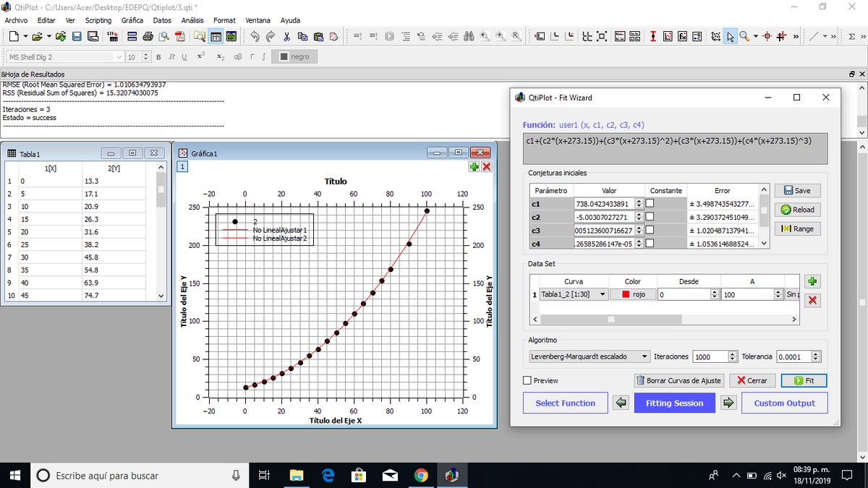The height and width of the screenshot is (488, 868).
Task: Click the save project floppy icon
Action: coord(76,36)
